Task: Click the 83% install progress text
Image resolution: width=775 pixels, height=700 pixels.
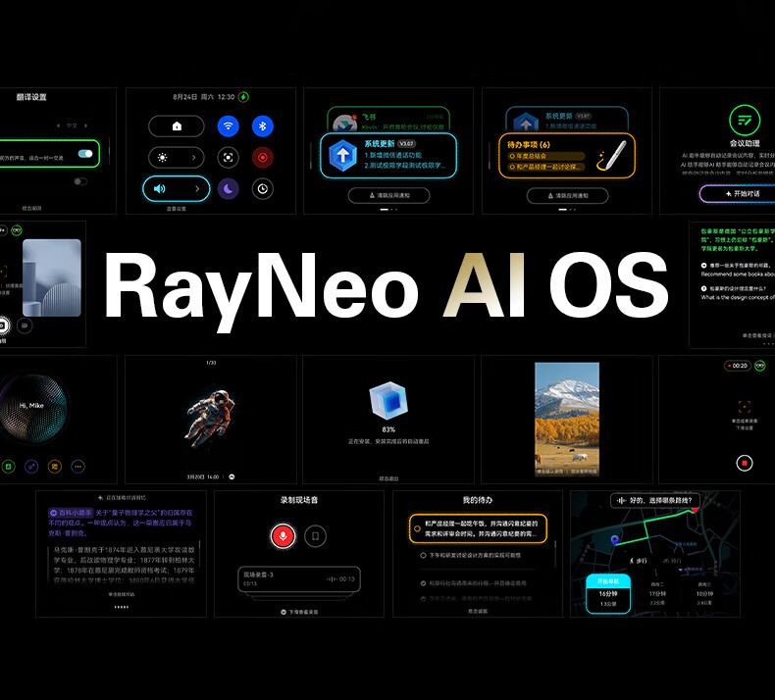Action: (x=388, y=429)
